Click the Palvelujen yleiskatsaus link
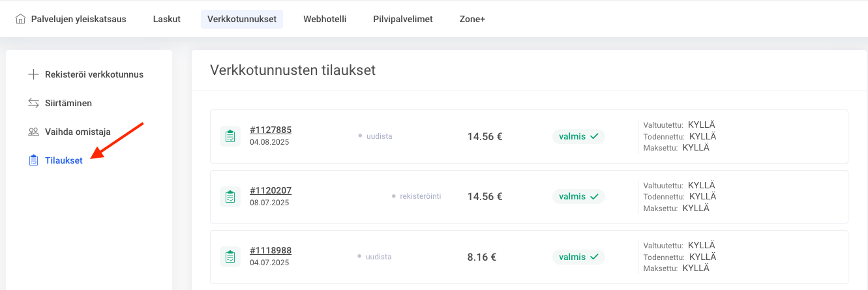Screen dimensions: 868x290 click(78, 19)
